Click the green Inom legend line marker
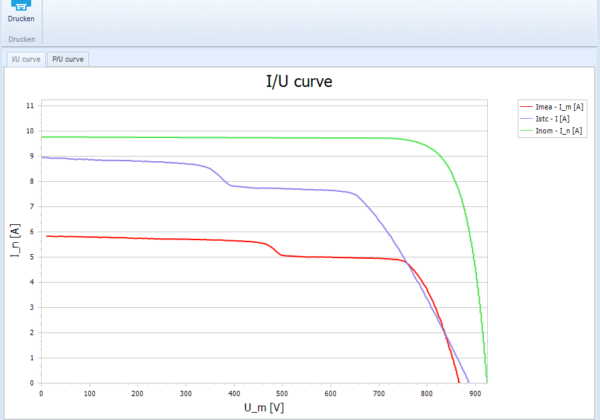The height and width of the screenshot is (420, 600). click(x=526, y=131)
